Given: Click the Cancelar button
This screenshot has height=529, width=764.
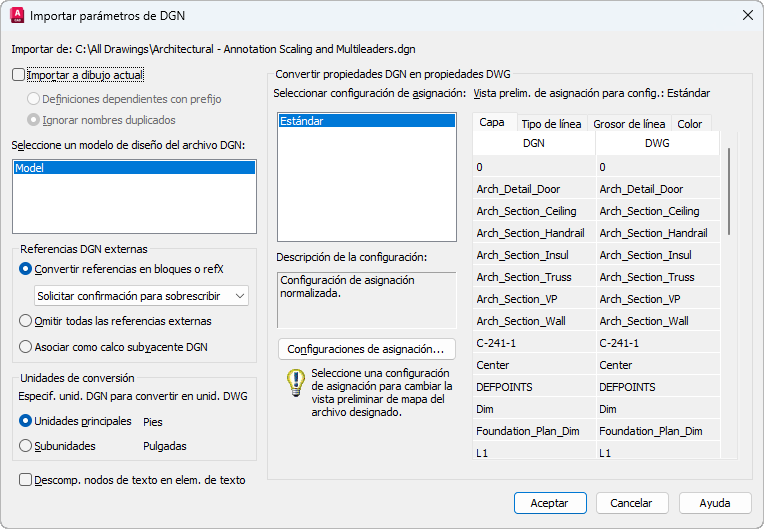Looking at the screenshot, I should 632,503.
